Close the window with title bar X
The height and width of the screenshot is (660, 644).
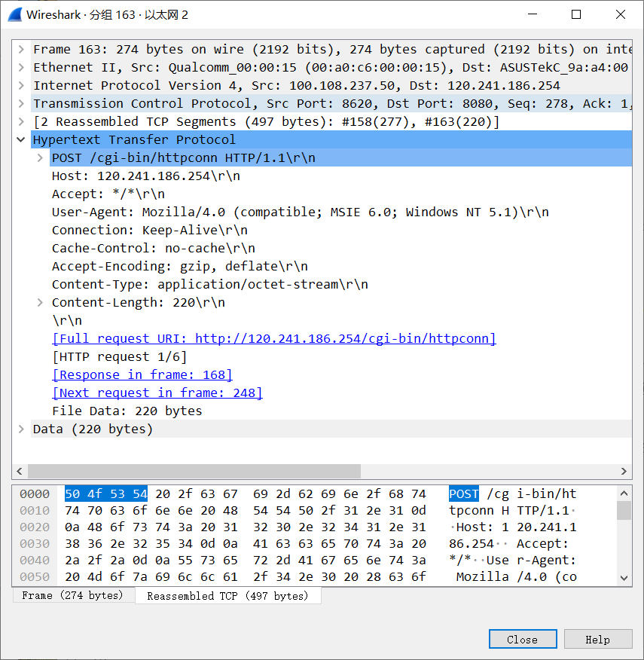click(621, 15)
